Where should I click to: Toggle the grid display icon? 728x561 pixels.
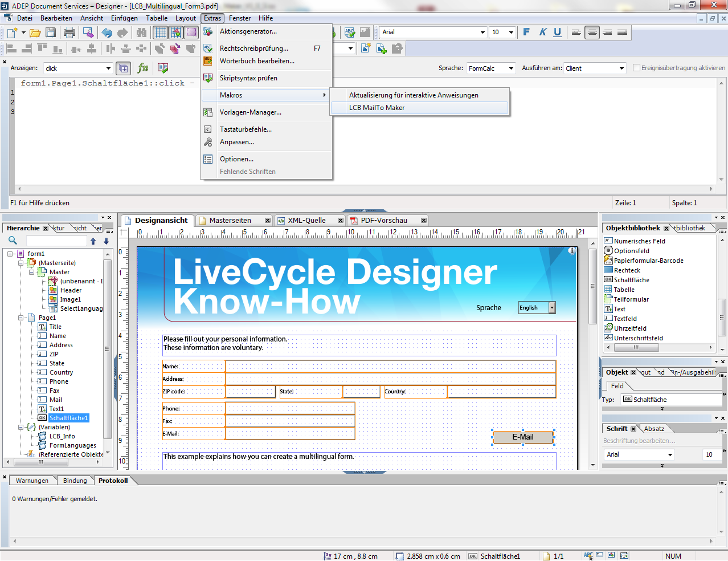click(x=161, y=32)
